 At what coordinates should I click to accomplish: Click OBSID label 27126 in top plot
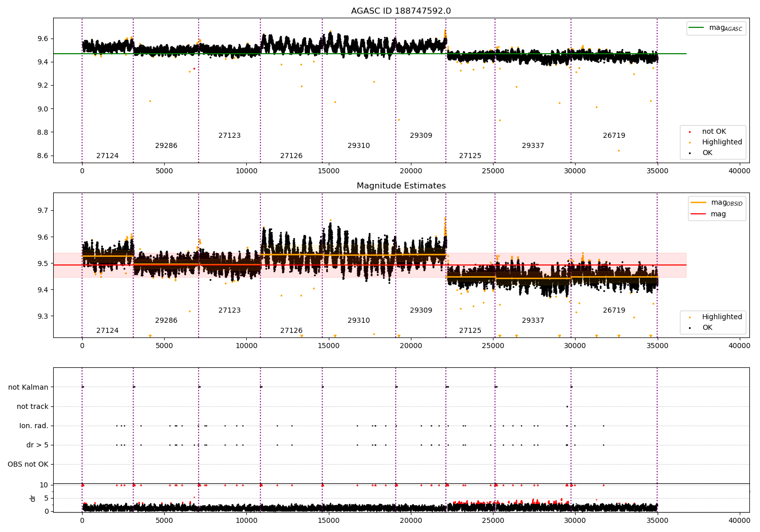(291, 156)
